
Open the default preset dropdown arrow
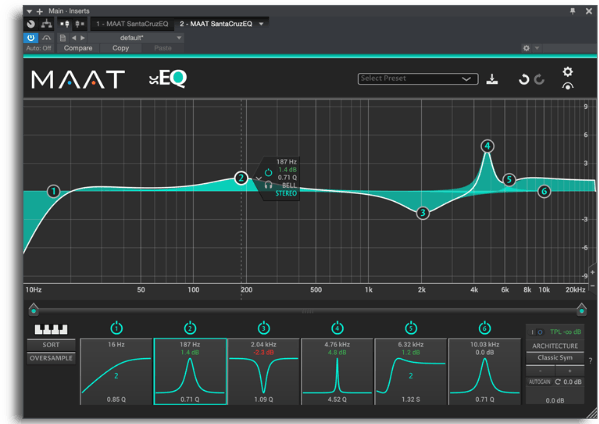coord(179,38)
